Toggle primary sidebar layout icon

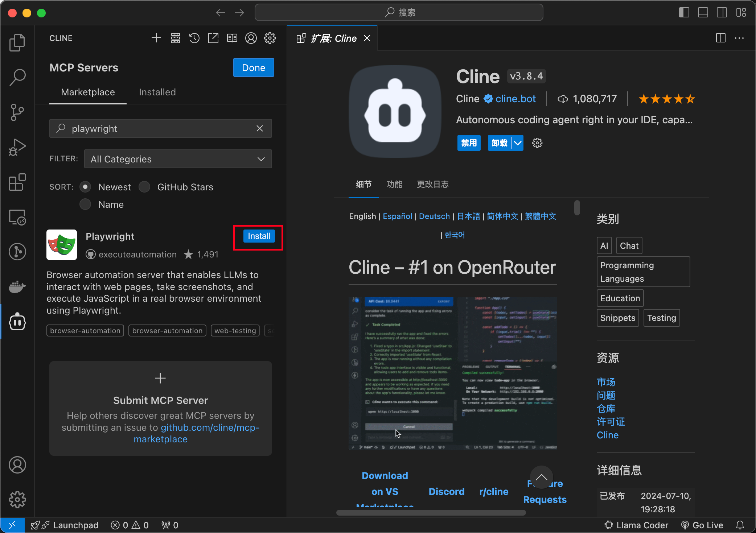pyautogui.click(x=684, y=13)
